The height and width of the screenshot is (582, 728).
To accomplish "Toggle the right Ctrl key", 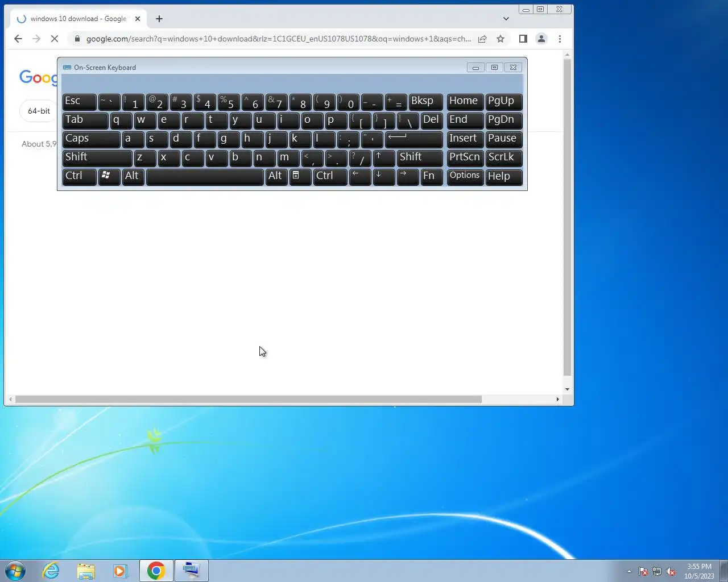I will pos(330,177).
